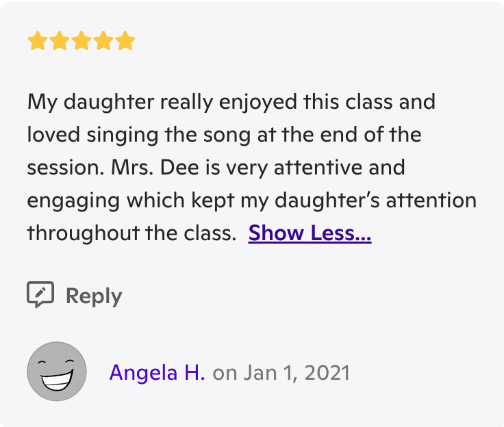
Task: Click the Reply speech bubble pencil icon
Action: click(x=40, y=295)
